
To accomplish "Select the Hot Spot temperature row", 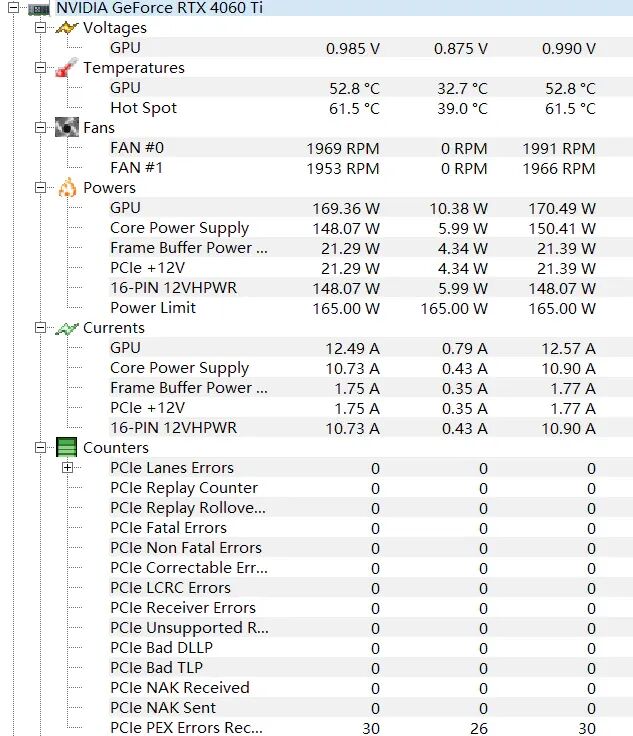I will point(371,108).
